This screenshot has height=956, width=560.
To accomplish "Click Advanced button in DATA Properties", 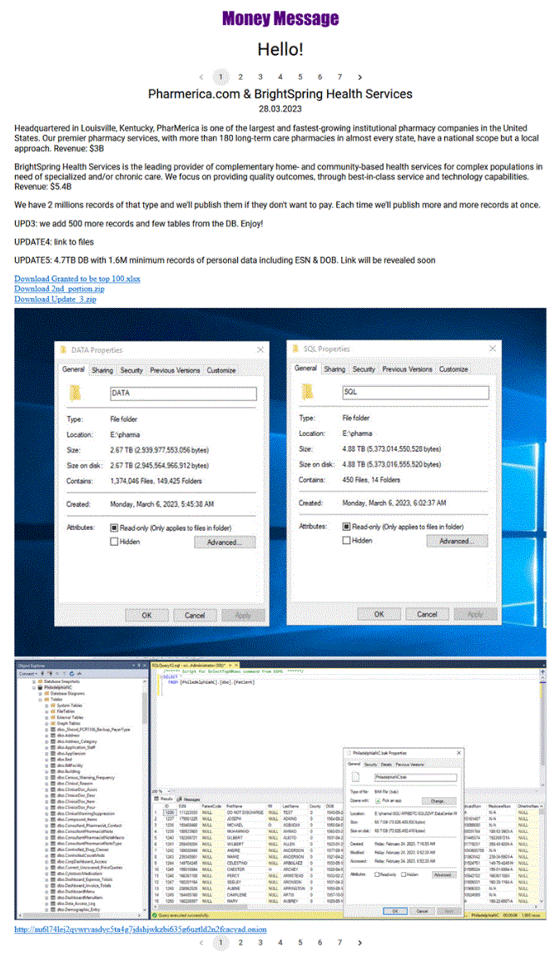I will tap(225, 542).
